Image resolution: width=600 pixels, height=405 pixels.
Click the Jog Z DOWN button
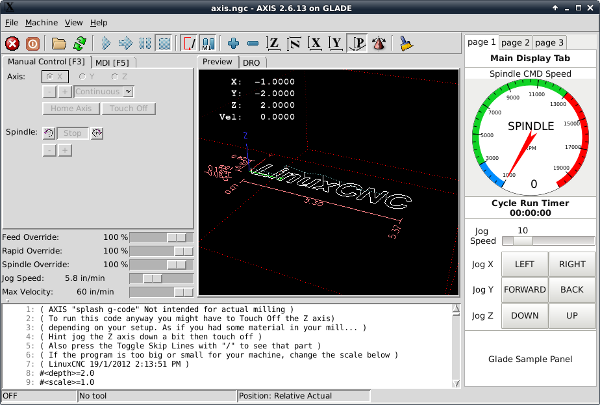point(524,315)
